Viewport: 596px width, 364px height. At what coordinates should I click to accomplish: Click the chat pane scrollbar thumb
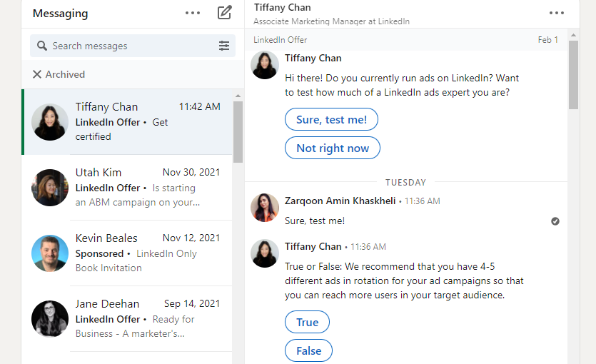pos(573,74)
